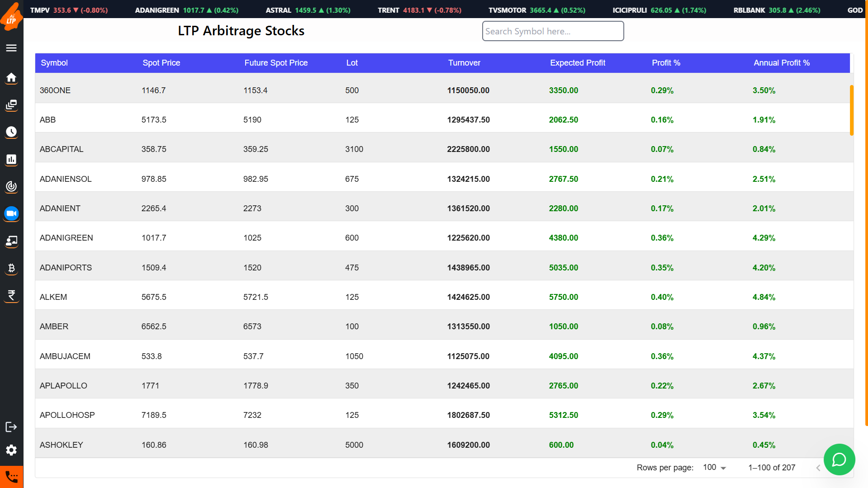Open the settings gear icon
The height and width of the screenshot is (488, 868).
pyautogui.click(x=11, y=450)
